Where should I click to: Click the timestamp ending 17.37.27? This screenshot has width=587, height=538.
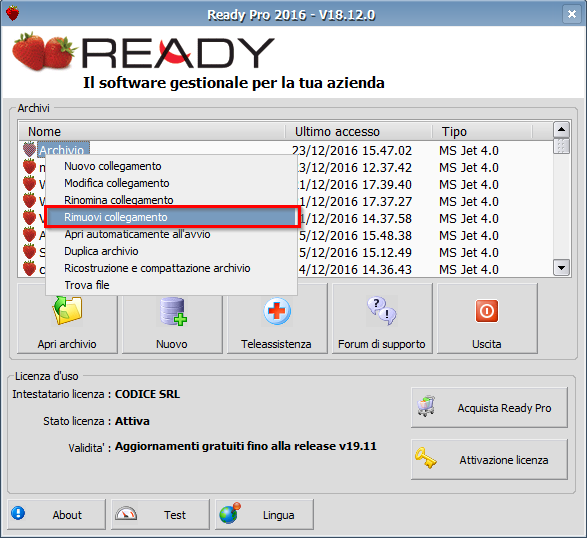(355, 201)
